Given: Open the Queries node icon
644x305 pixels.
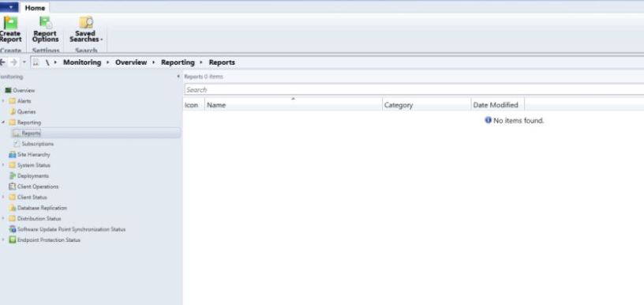Looking at the screenshot, I should [x=13, y=111].
